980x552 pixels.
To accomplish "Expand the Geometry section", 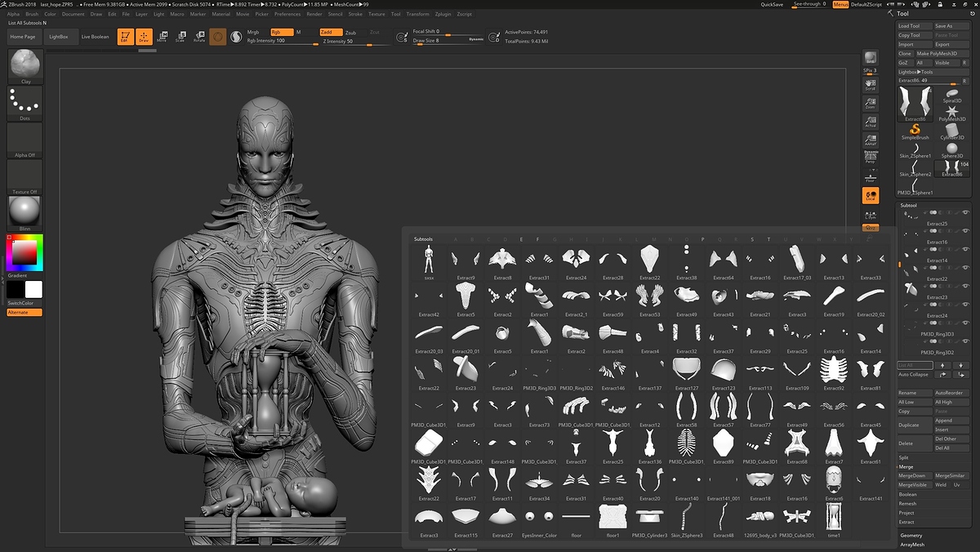I will 911,535.
